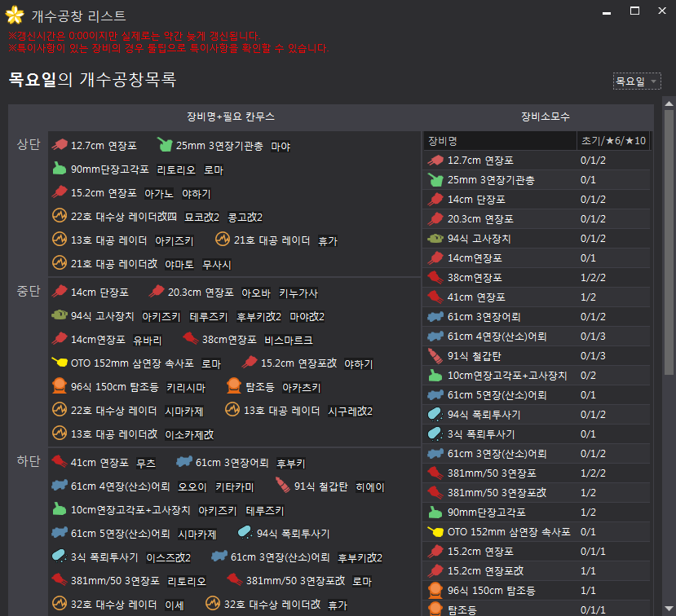The height and width of the screenshot is (616, 676).
Task: Click the searchlight icon beside 96식 150cm 탐조등 in 중단
Action: 59,387
